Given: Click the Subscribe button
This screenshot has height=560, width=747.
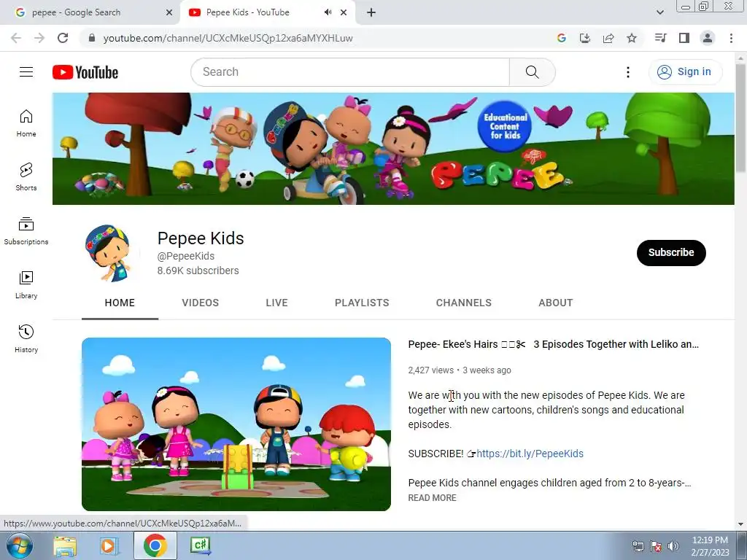Looking at the screenshot, I should pyautogui.click(x=671, y=252).
